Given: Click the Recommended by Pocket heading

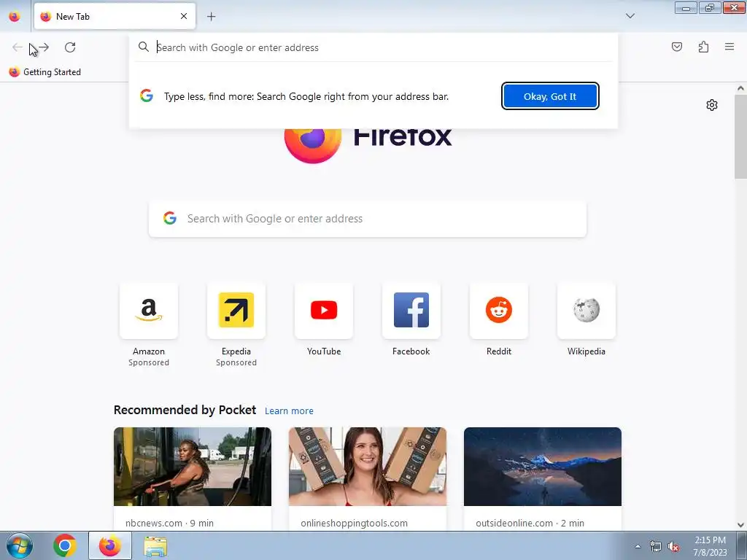Looking at the screenshot, I should (185, 410).
